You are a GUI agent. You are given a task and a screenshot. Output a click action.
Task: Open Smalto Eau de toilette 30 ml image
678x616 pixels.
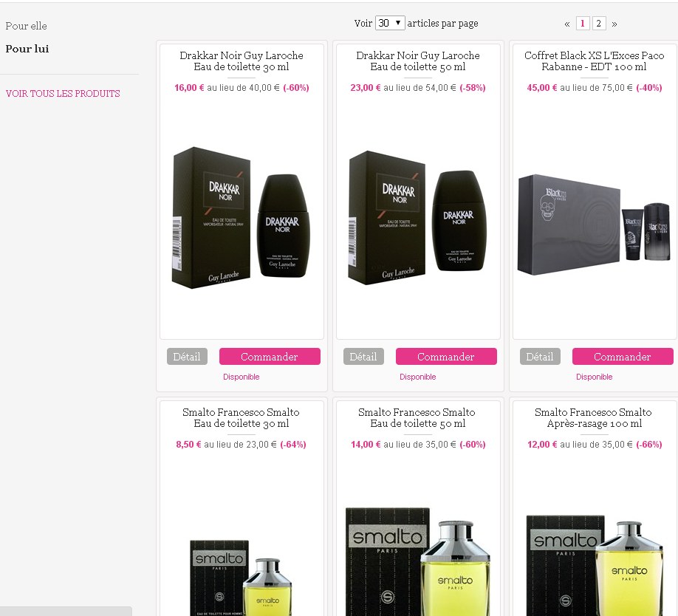[242, 578]
